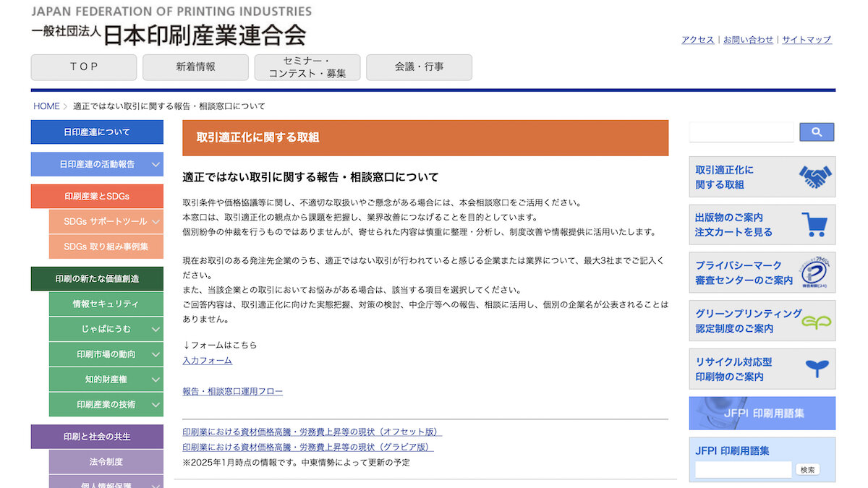
Task: Expand 知的財産権 submenu arrow
Action: pos(156,380)
